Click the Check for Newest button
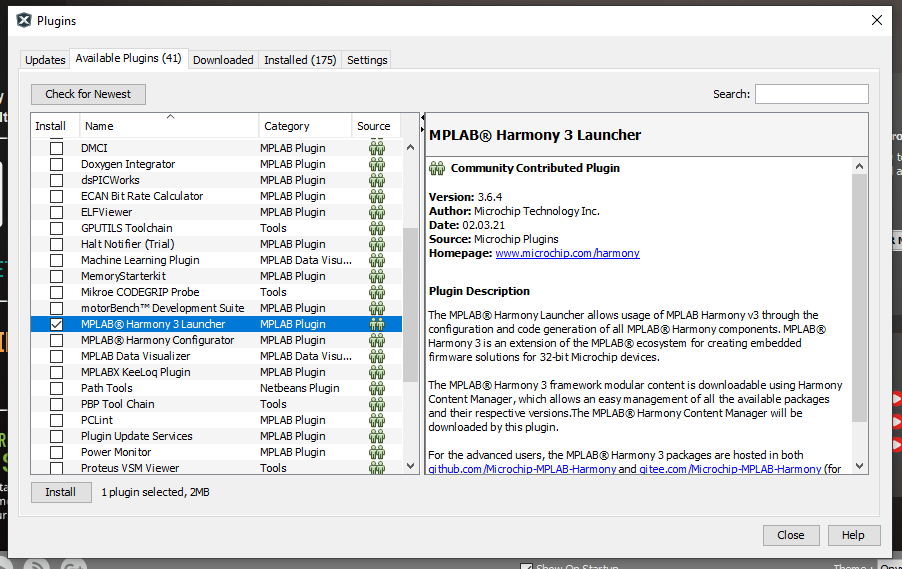Viewport: 902px width, 569px height. click(88, 94)
